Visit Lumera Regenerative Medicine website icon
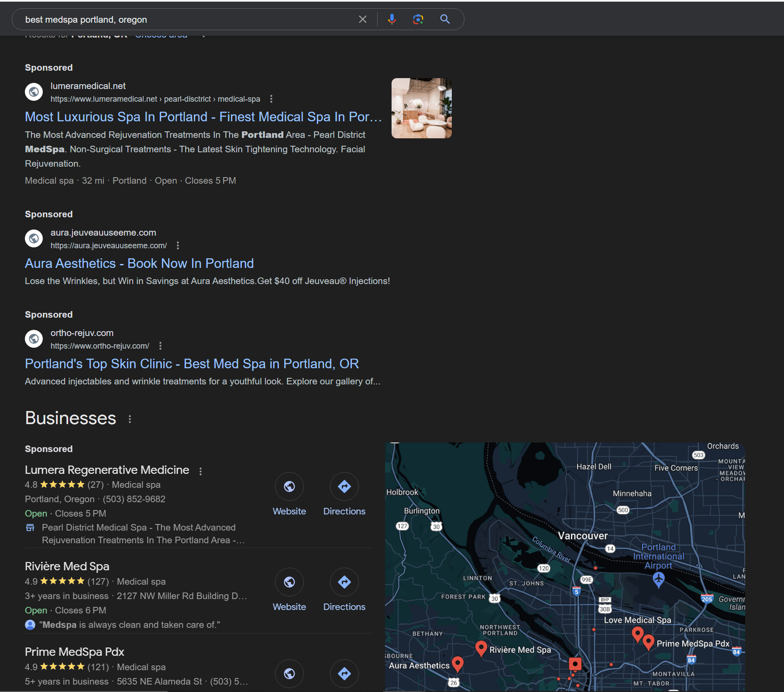Viewport: 784px width, 692px height. [x=289, y=486]
